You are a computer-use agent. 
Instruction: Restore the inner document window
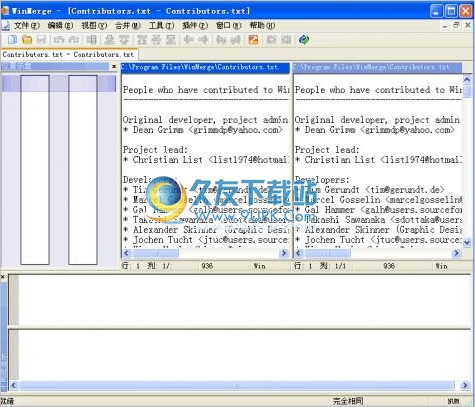point(456,26)
